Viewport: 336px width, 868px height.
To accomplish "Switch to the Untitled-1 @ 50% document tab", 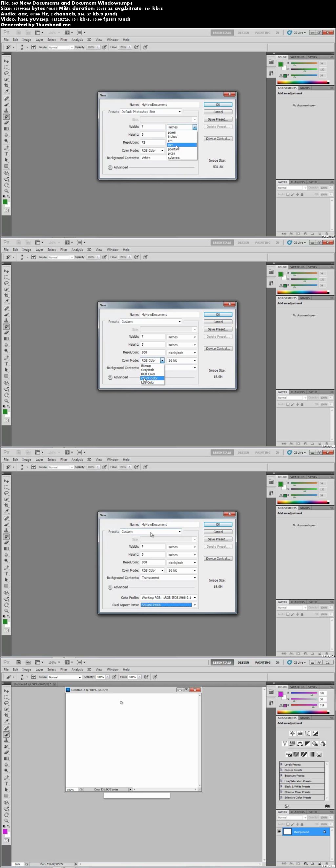I will [x=32, y=684].
